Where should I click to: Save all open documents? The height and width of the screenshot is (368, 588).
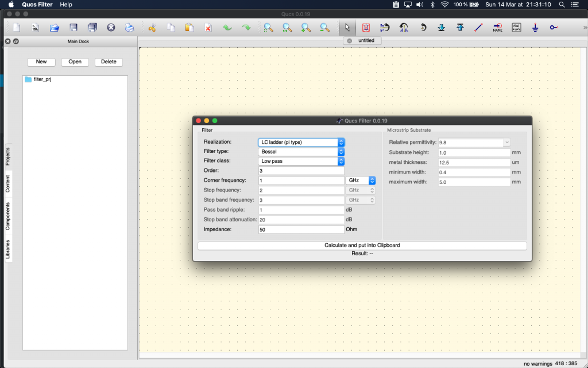[92, 28]
